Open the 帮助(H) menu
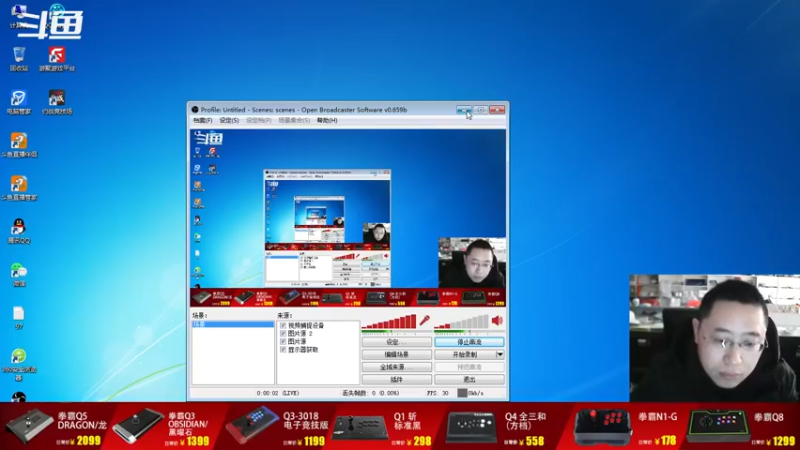800x450 pixels. [327, 120]
